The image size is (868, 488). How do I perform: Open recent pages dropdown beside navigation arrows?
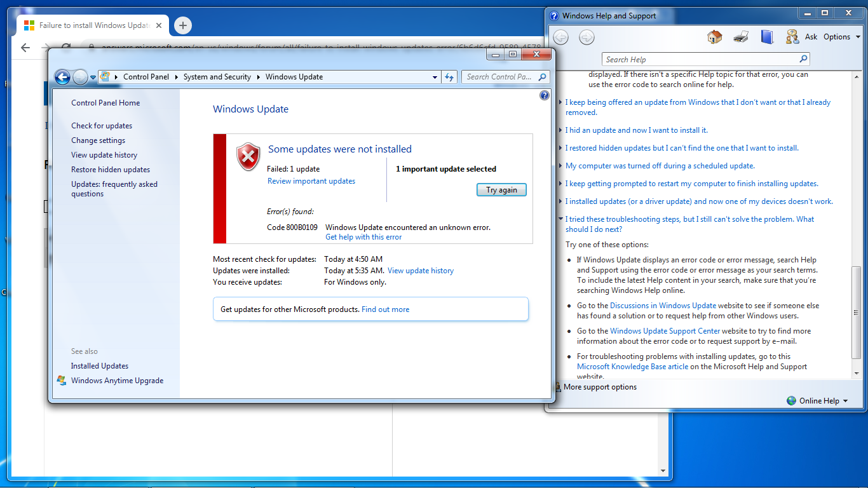point(93,78)
